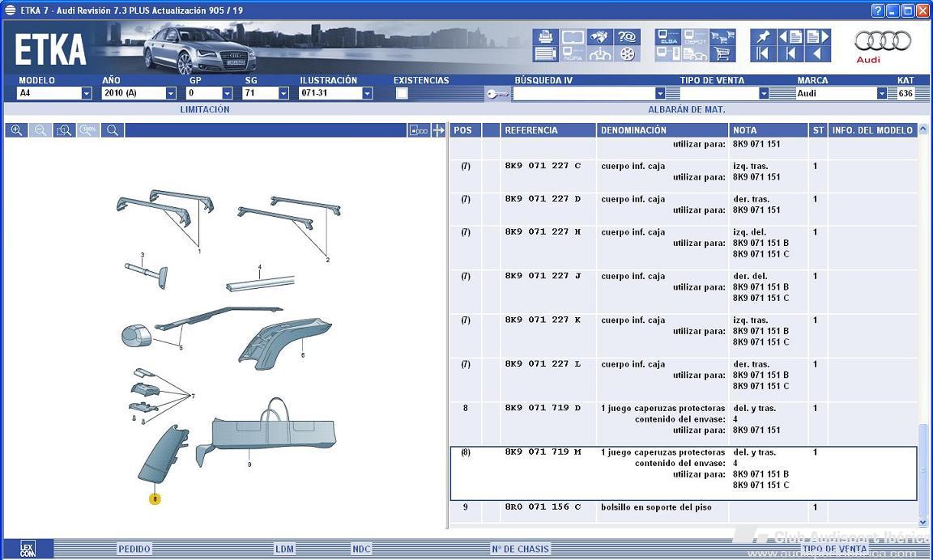Click the NOTA column header
The width and height of the screenshot is (933, 560).
click(769, 130)
